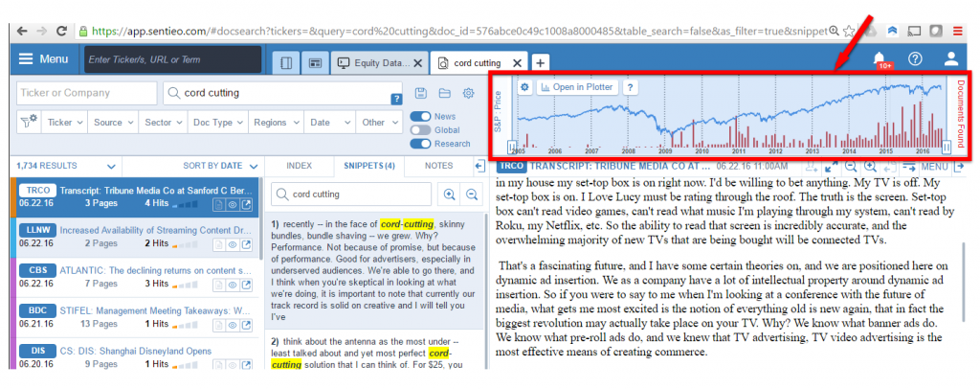Close the Equity Data tab

[x=418, y=63]
